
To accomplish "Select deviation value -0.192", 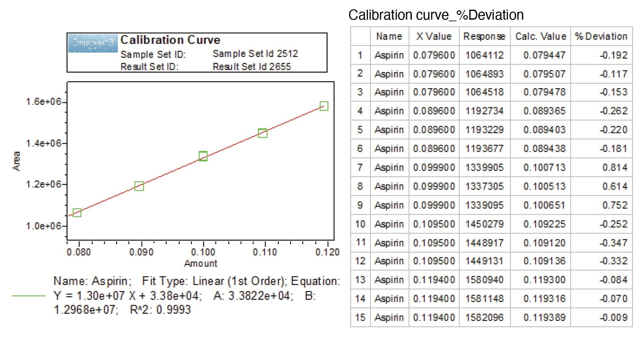I will point(613,55).
